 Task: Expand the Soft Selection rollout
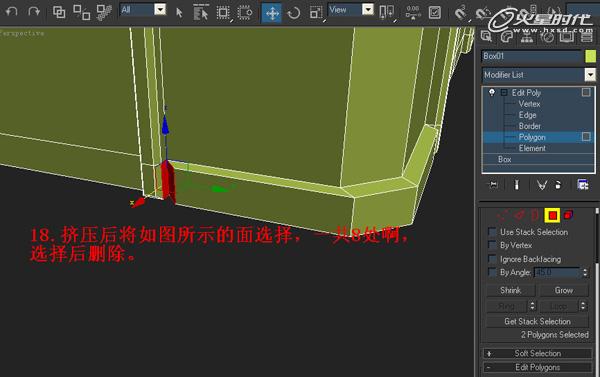point(537,354)
